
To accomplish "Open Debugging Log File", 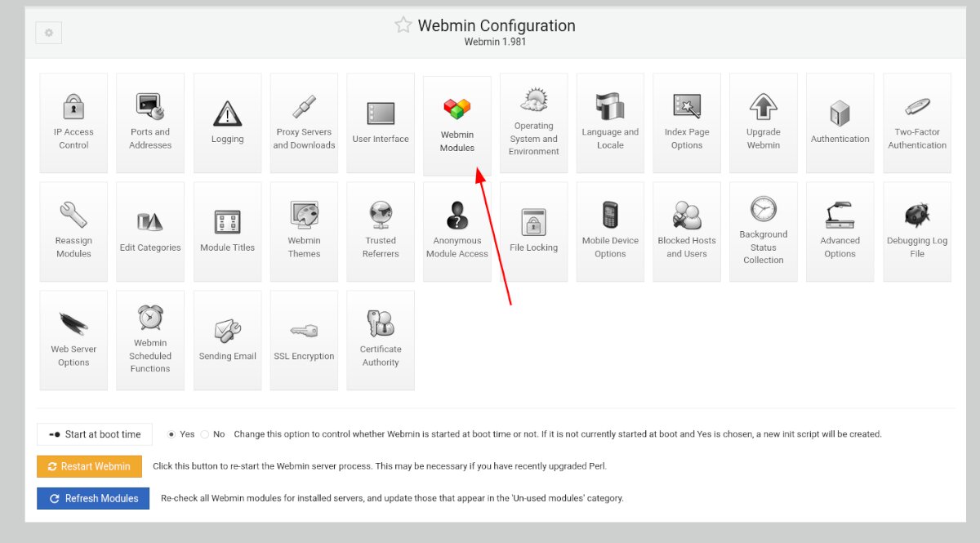I will 917,231.
